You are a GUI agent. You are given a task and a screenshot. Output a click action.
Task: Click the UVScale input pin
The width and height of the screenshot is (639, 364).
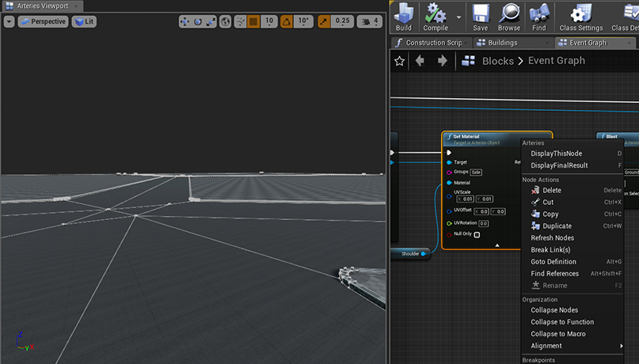[449, 195]
